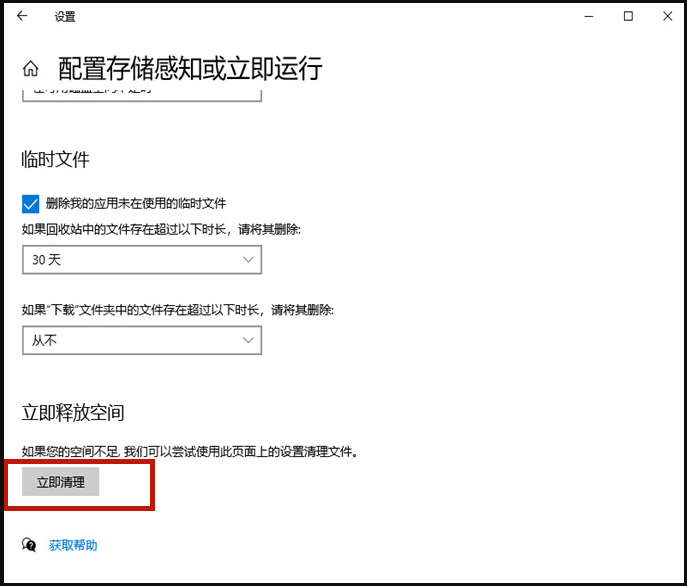Open the 30 天 recycle bin dropdown

point(141,260)
